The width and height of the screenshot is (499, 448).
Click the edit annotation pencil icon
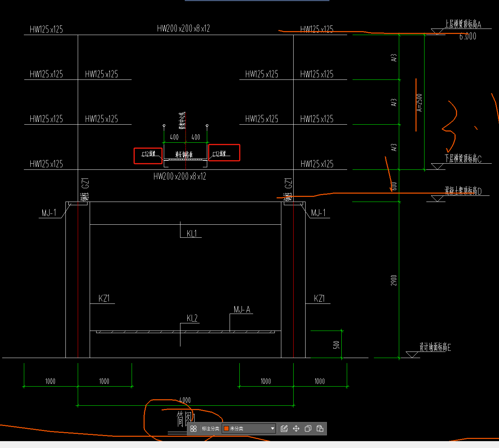point(284,428)
